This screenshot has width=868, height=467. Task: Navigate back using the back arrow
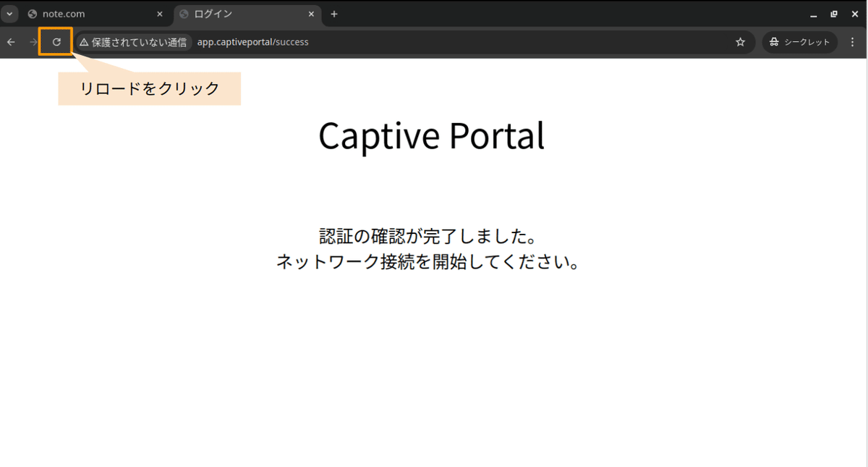[11, 42]
